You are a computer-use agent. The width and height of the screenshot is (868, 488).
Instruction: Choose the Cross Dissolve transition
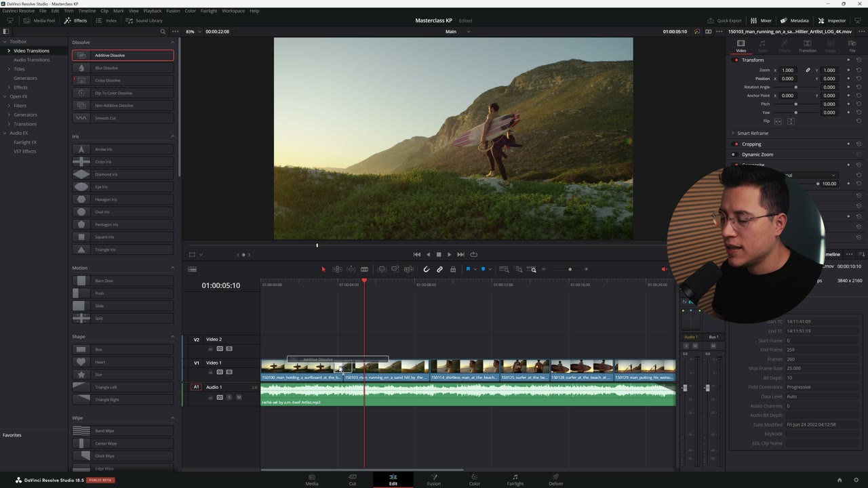(123, 80)
